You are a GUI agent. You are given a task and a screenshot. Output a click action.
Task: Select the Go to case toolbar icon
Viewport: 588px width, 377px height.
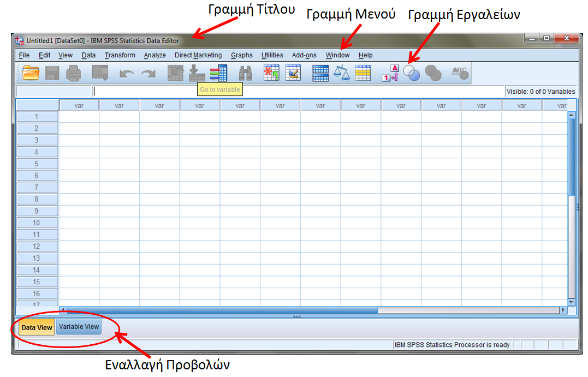coord(175,73)
